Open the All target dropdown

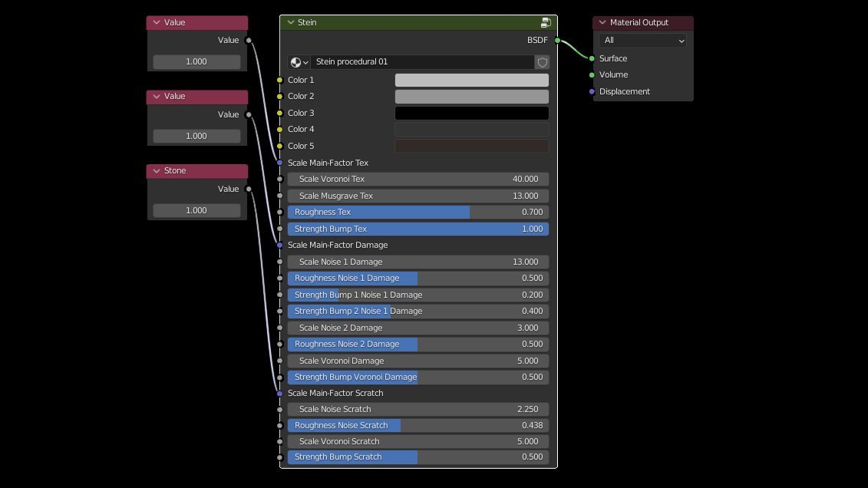coord(643,41)
